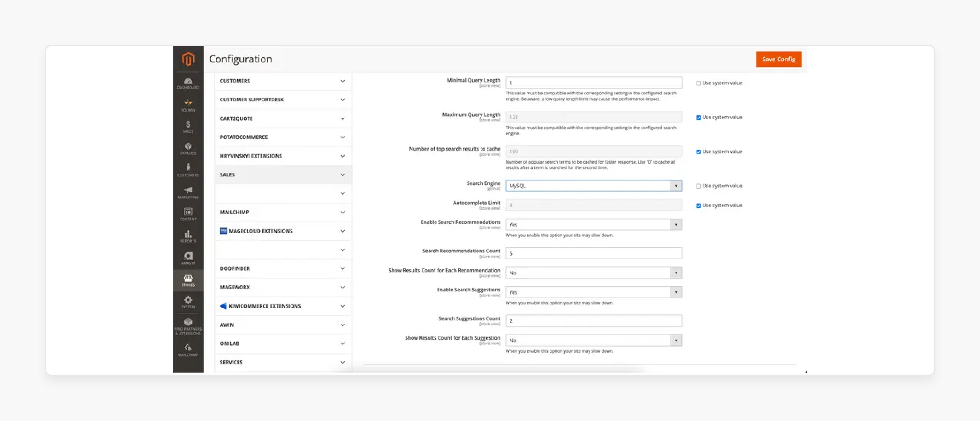This screenshot has height=421, width=980.
Task: Open Show Results Count for Each Suggestion dropdown
Action: coord(594,341)
